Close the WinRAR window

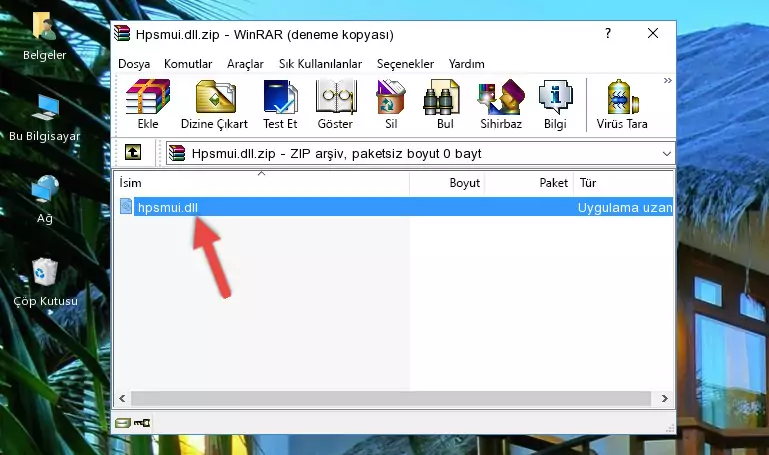(653, 33)
